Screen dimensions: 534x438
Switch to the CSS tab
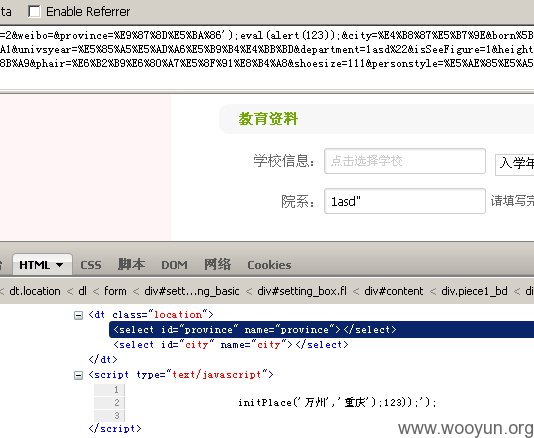pos(91,265)
